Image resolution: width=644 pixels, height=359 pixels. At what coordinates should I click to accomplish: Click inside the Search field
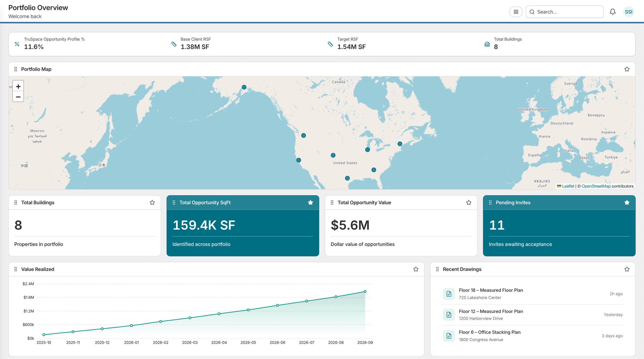coord(565,12)
